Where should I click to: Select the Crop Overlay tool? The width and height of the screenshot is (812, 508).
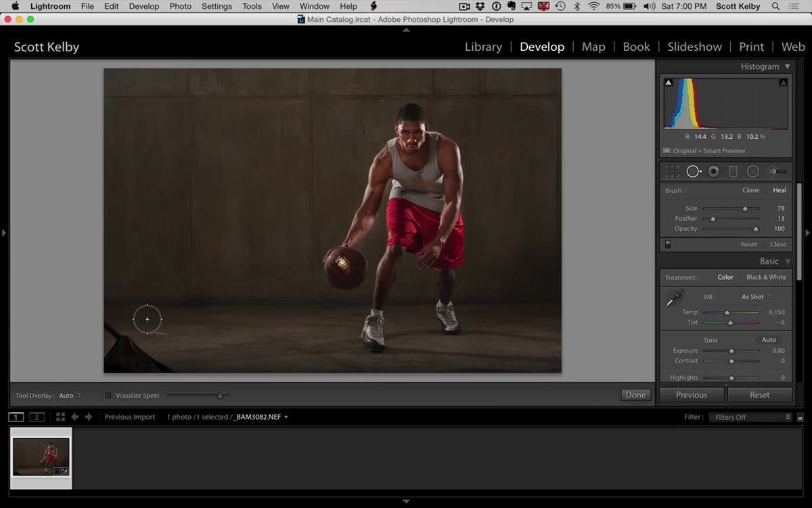[672, 171]
